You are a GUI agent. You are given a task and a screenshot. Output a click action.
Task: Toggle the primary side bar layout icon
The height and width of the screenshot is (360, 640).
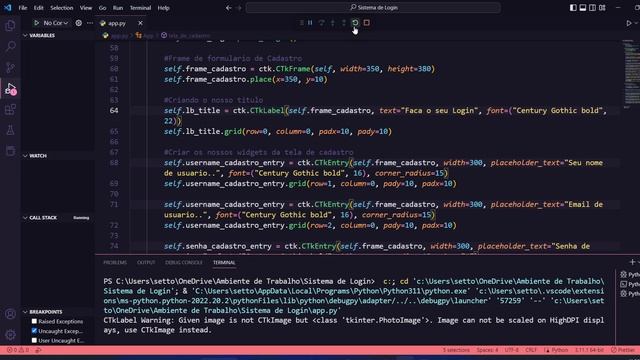[573, 8]
